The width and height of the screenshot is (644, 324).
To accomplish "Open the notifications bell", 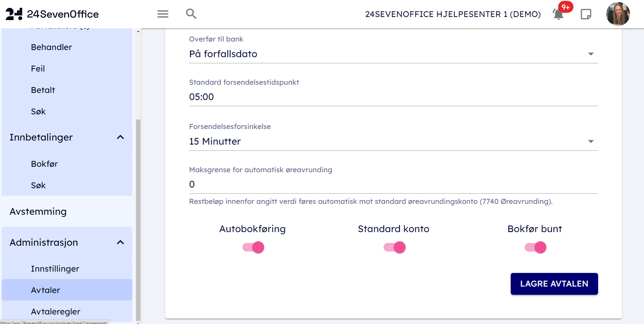I will [558, 14].
